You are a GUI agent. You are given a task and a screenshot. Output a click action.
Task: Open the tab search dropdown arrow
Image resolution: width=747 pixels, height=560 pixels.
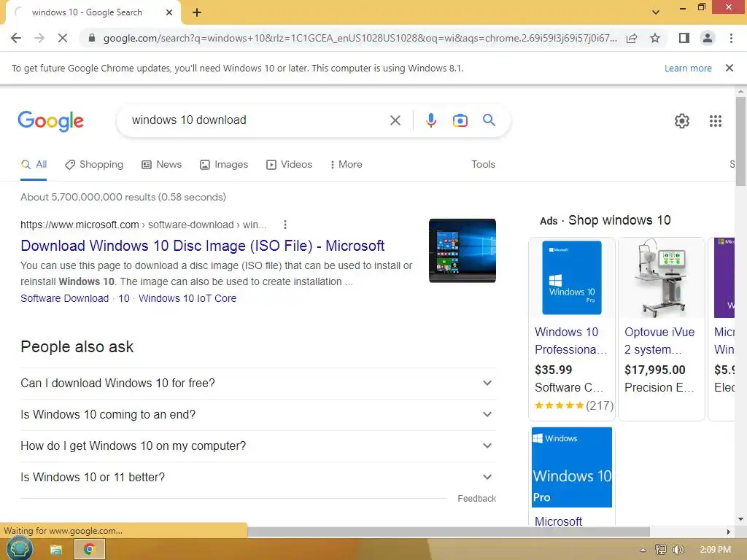click(x=656, y=12)
